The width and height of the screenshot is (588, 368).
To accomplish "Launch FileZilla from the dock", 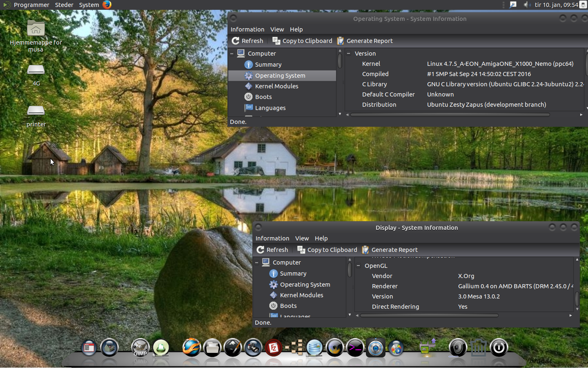I will pyautogui.click(x=274, y=348).
